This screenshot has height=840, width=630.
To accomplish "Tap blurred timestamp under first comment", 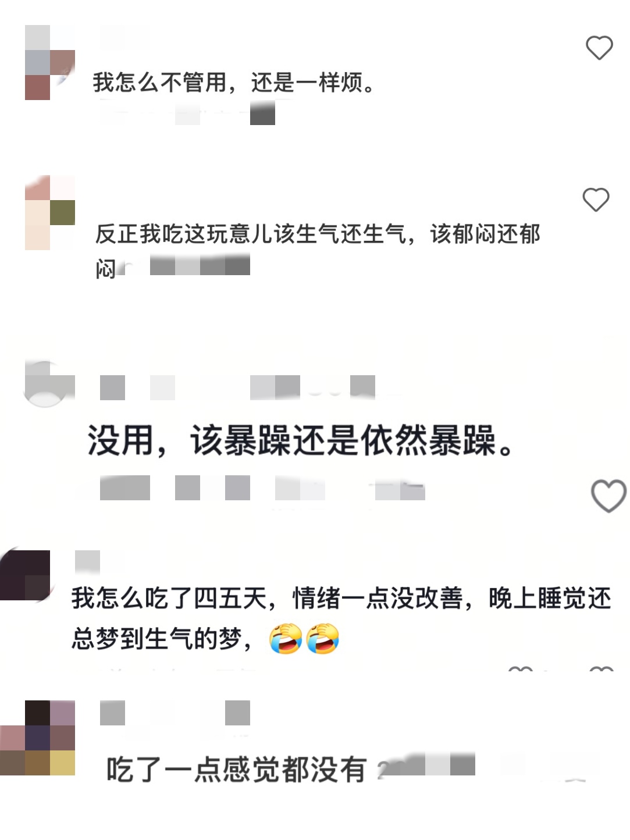I will click(187, 112).
